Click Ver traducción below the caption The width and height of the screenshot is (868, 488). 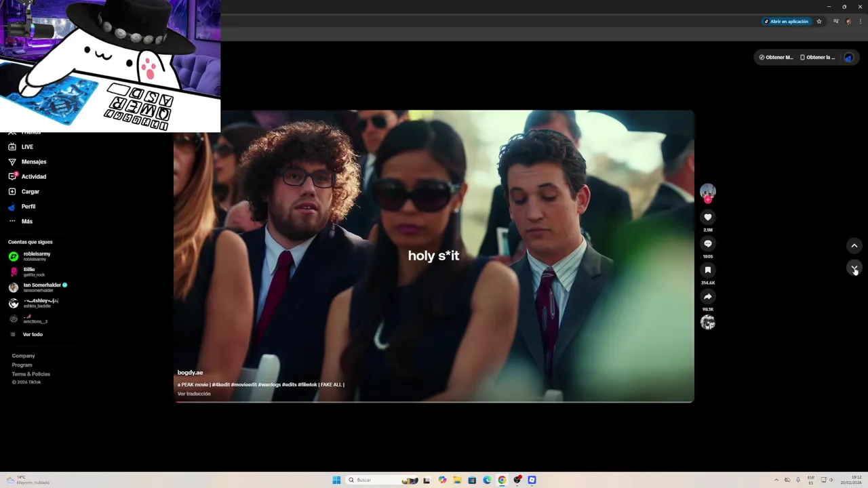pyautogui.click(x=194, y=394)
